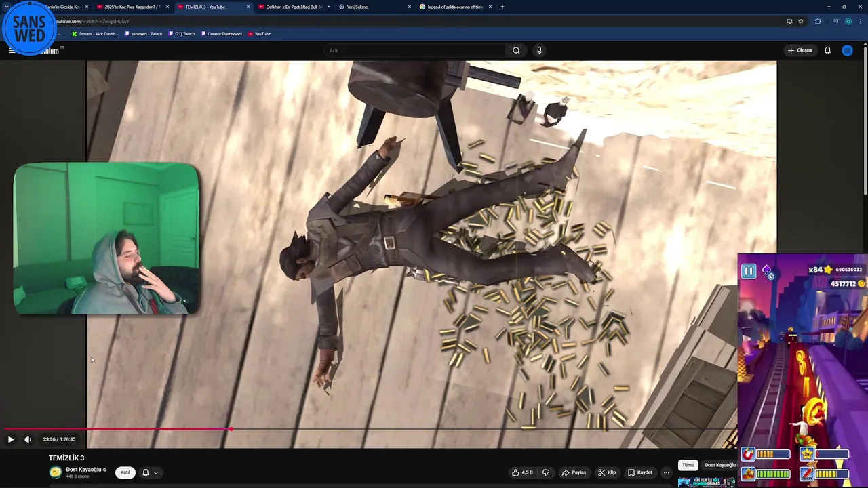
Task: Open subscription notification bell dropdown
Action: 150,472
